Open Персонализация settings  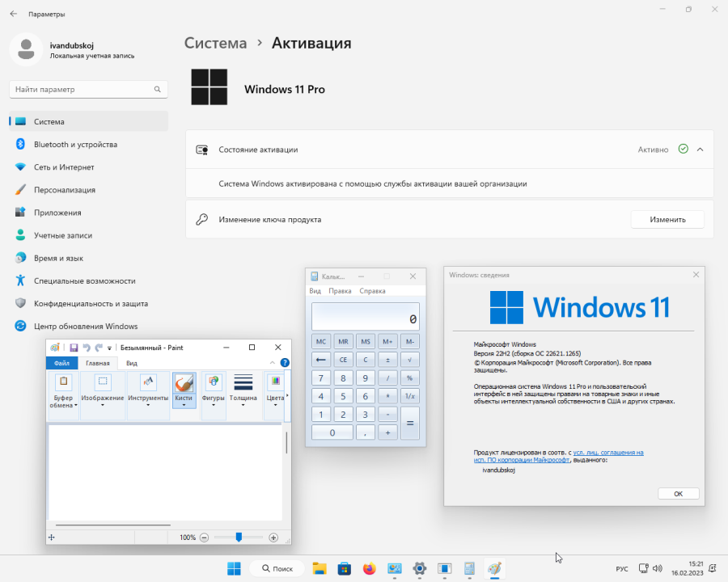point(88,190)
